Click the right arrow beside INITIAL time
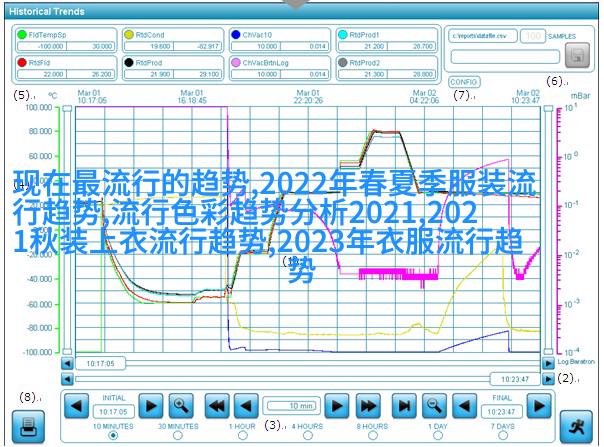The image size is (604, 447). click(151, 405)
